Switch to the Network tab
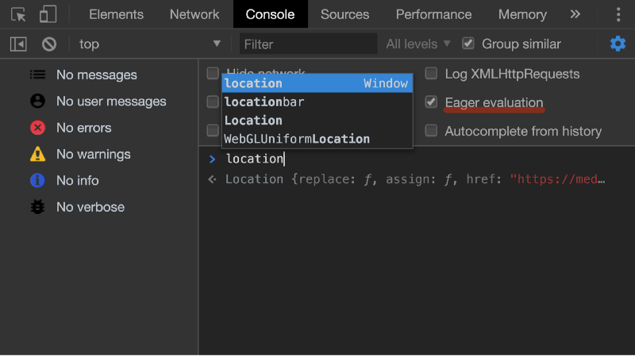 pos(194,14)
